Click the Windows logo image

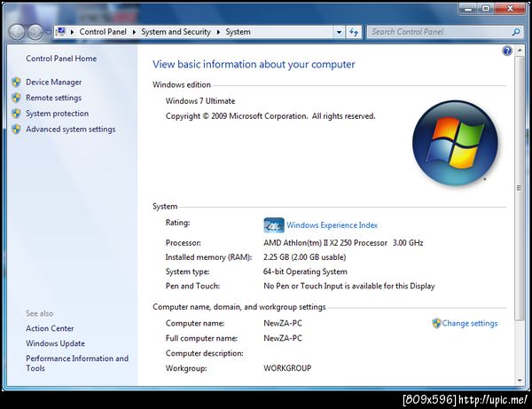pos(455,143)
